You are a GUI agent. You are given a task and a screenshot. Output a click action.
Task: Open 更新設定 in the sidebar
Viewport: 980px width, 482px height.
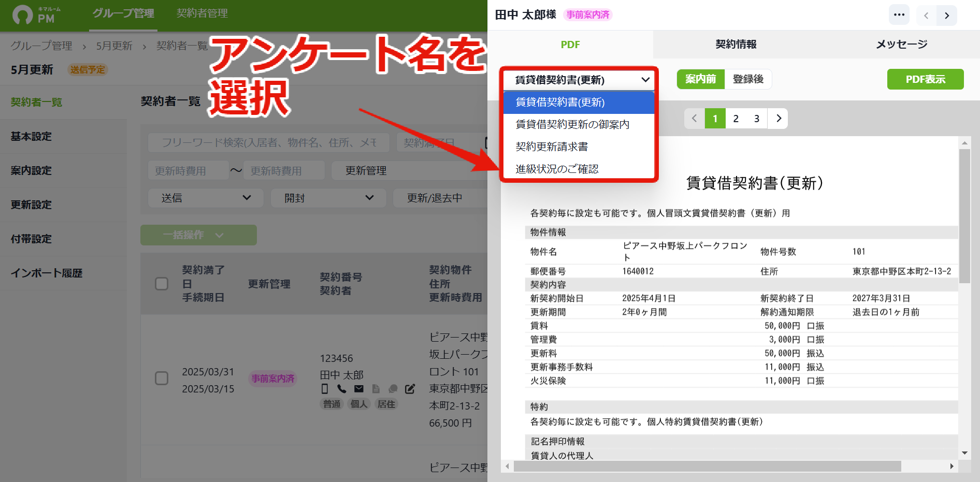pyautogui.click(x=63, y=205)
